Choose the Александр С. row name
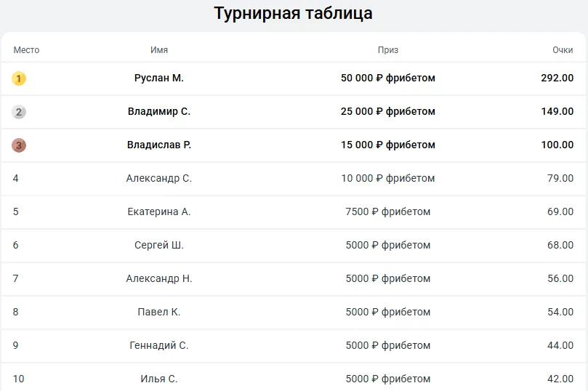The image size is (588, 391). click(159, 178)
